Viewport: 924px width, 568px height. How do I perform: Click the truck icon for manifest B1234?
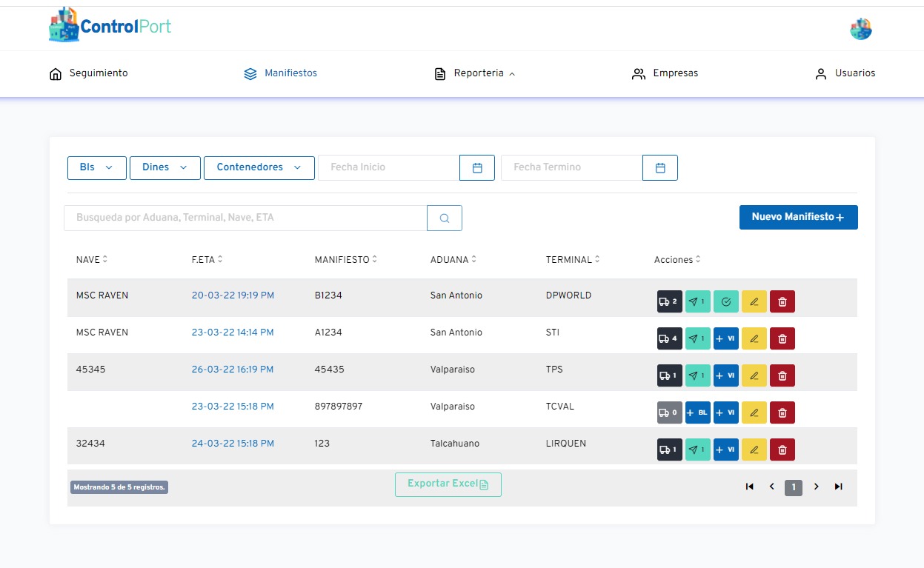pyautogui.click(x=669, y=301)
